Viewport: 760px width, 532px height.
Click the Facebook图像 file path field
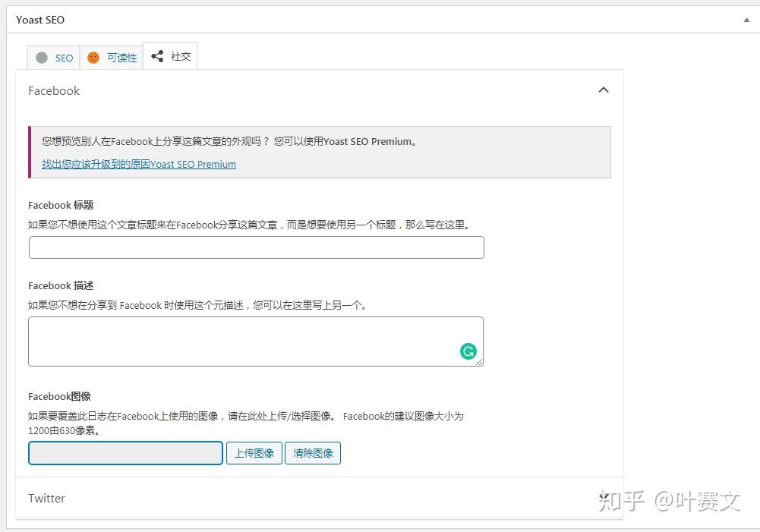pyautogui.click(x=125, y=453)
